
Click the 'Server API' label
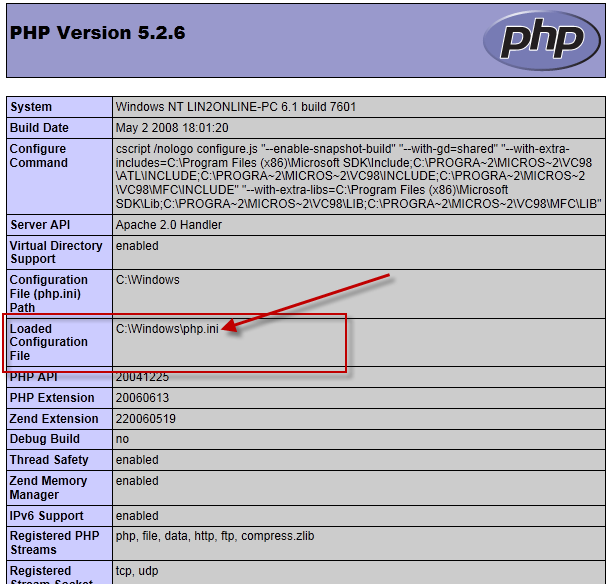[40, 225]
